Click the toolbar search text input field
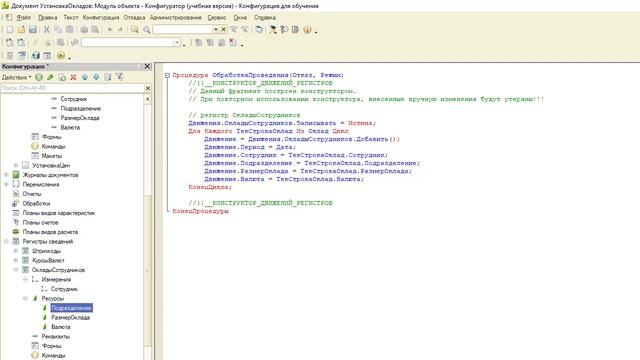 [x=182, y=29]
